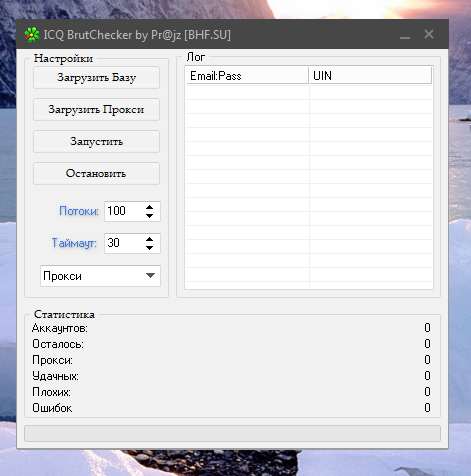
Task: Click the UIN column header
Action: tap(370, 76)
